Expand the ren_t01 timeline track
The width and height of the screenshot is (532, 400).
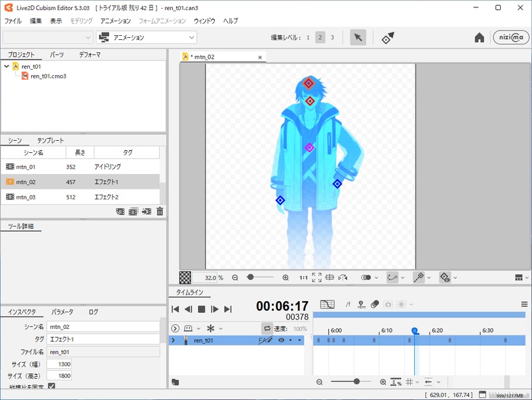click(174, 340)
